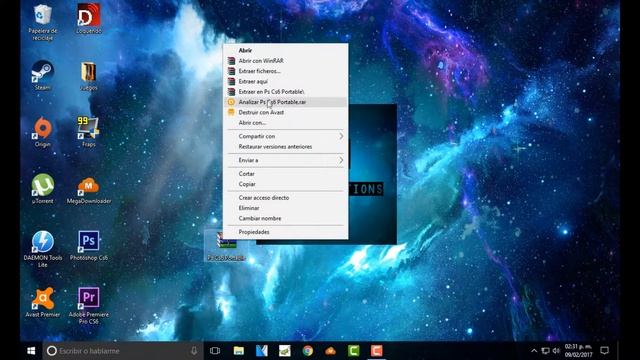
Task: Click the Cortana microphone icon
Action: [194, 351]
